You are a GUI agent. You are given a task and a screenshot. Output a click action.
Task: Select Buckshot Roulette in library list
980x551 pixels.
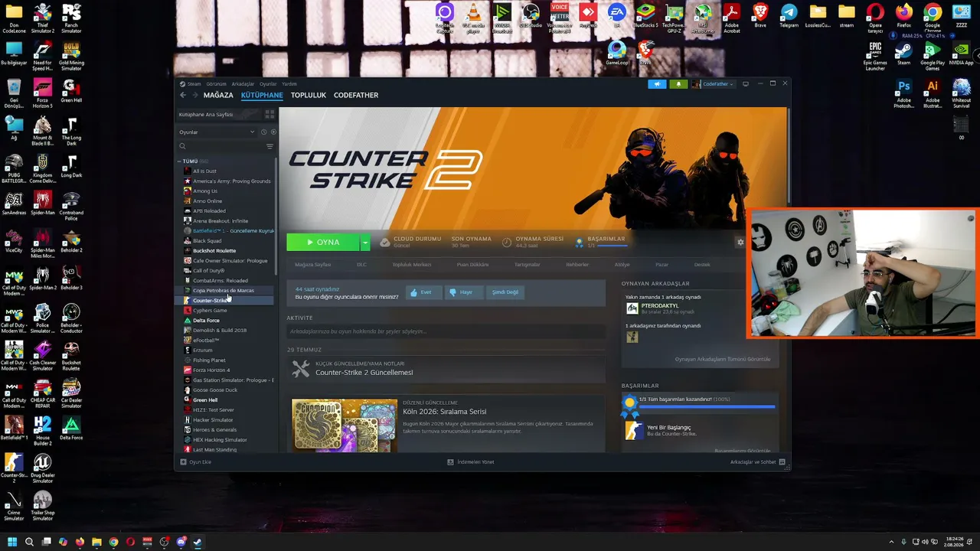coord(214,251)
